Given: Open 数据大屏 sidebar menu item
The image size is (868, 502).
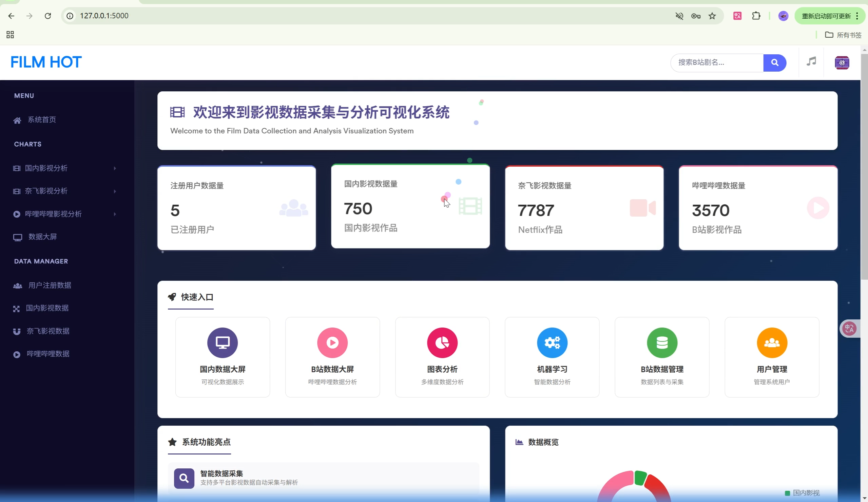Looking at the screenshot, I should (x=42, y=237).
